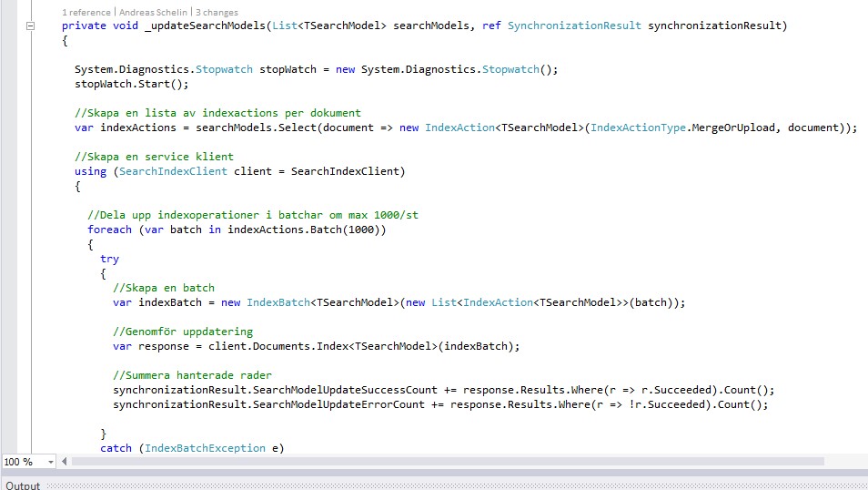This screenshot has width=868, height=490.
Task: Click comment //Skapa en lista av indexactions per dokument
Action: pos(217,113)
